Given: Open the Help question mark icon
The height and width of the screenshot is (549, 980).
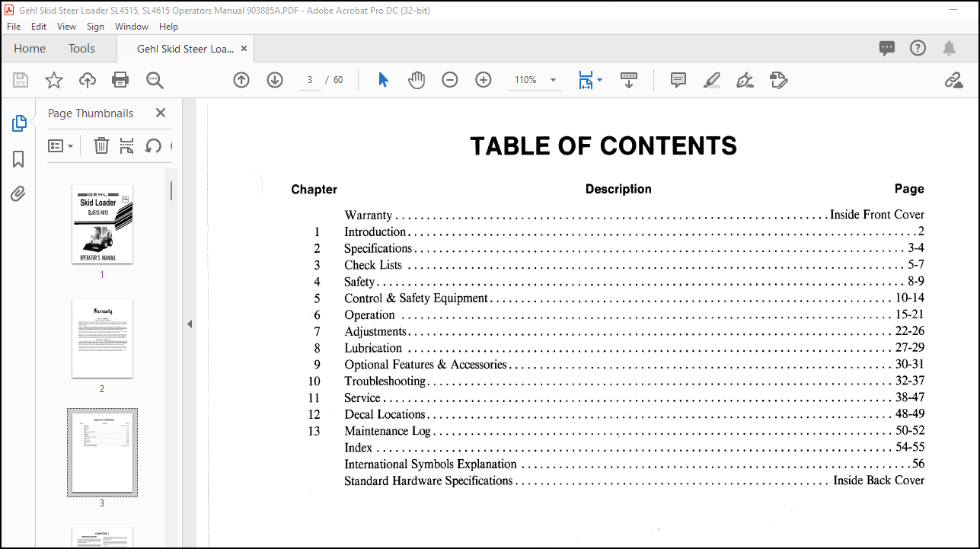Looking at the screenshot, I should click(918, 48).
